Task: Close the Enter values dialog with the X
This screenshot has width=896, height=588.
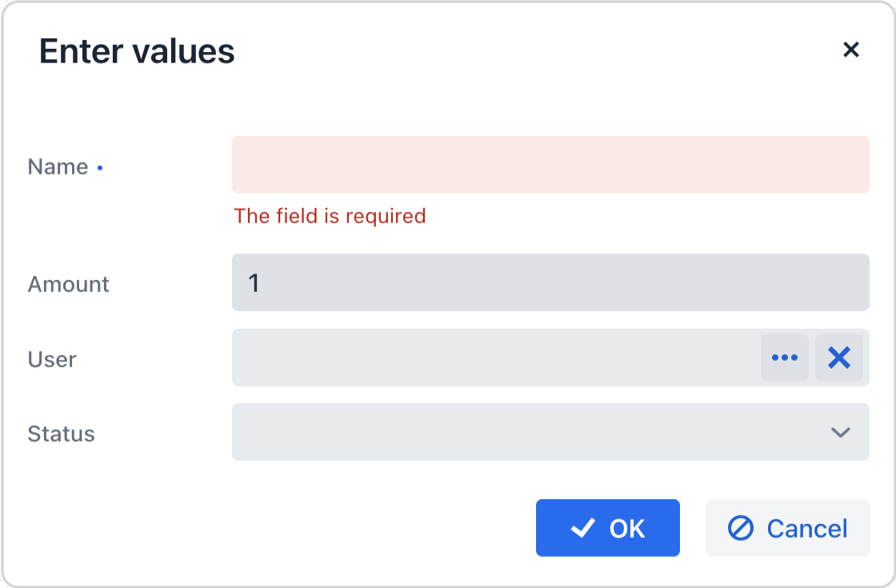Action: (850, 50)
